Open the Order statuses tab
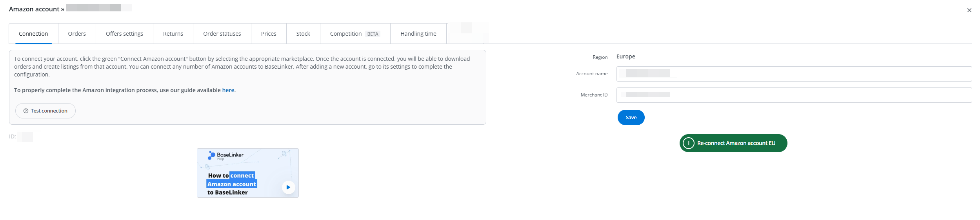 tap(222, 34)
